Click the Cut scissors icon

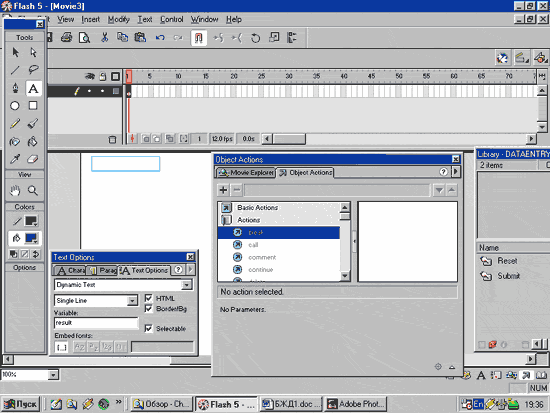click(x=105, y=37)
